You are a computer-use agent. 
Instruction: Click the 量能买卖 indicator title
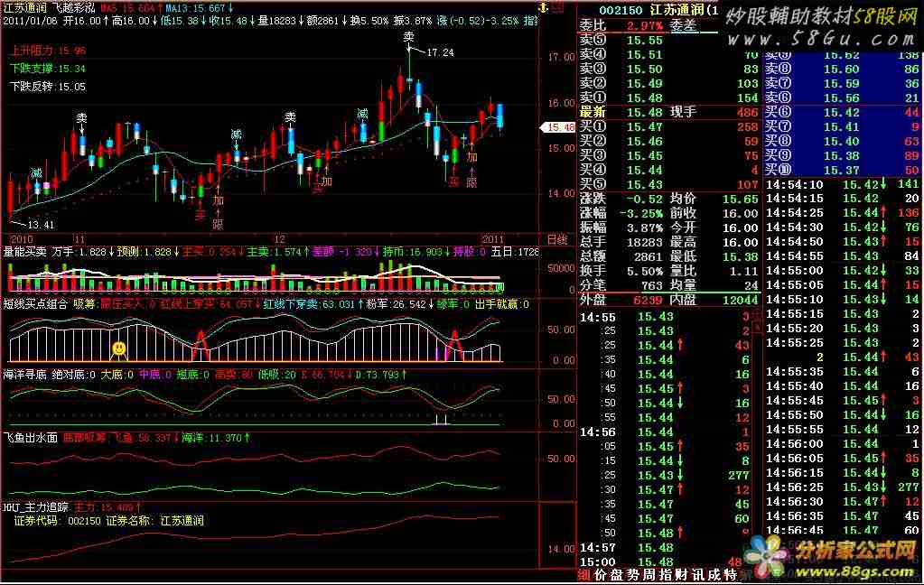point(24,252)
